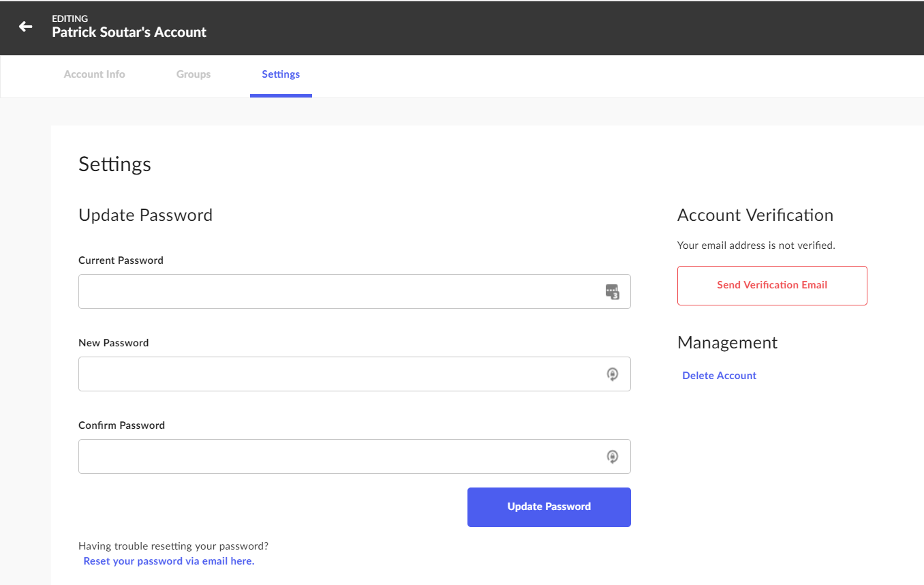Click into the New Password field
Viewport: 924px width, 585px height.
coord(354,374)
